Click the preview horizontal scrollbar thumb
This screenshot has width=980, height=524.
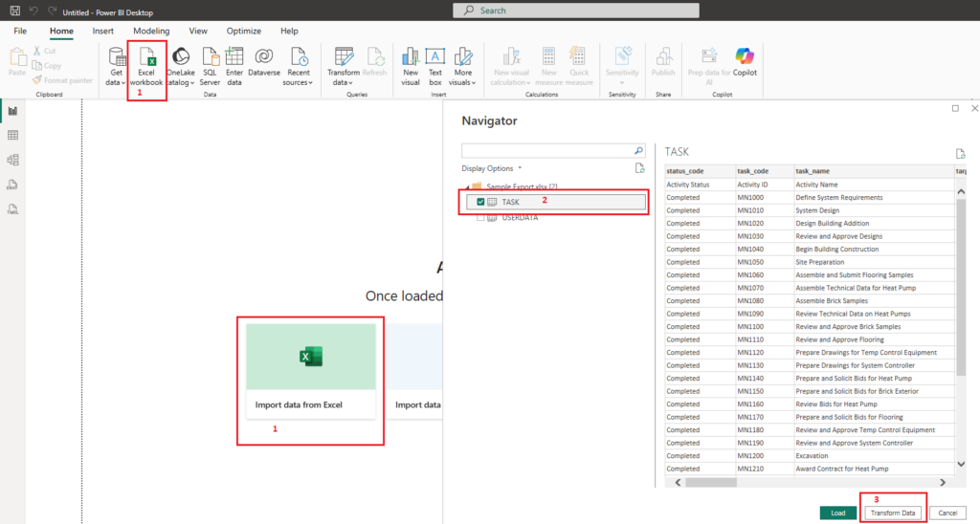(x=711, y=482)
